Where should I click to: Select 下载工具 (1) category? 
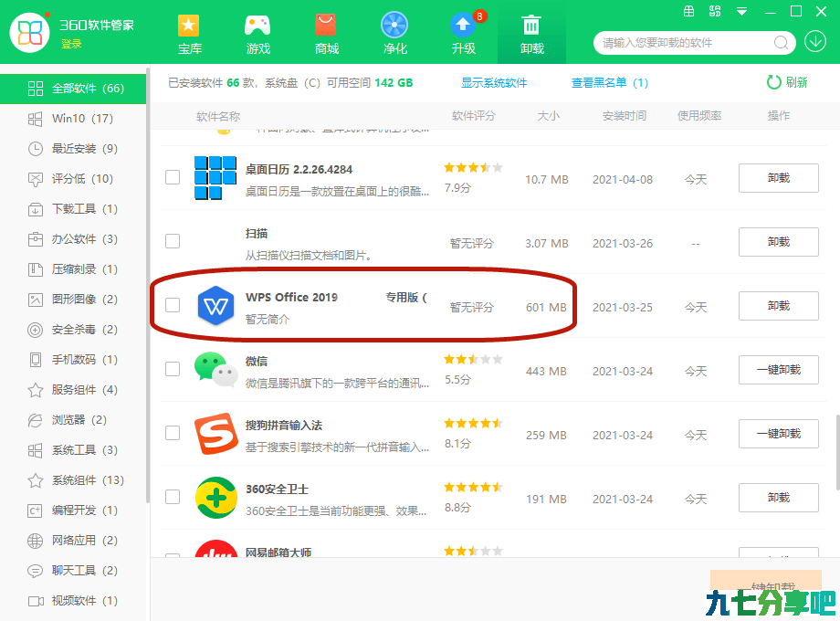(x=73, y=209)
